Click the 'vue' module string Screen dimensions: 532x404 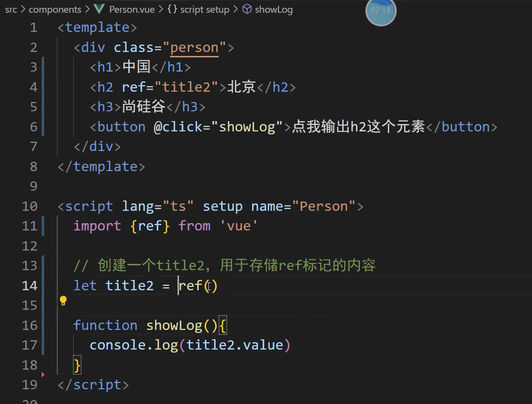point(239,226)
